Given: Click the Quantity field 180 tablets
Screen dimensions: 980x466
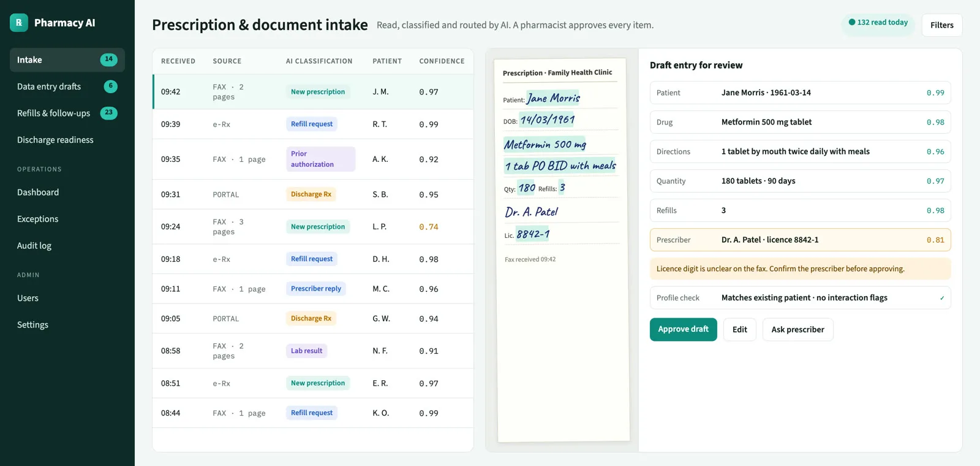Looking at the screenshot, I should pos(800,181).
